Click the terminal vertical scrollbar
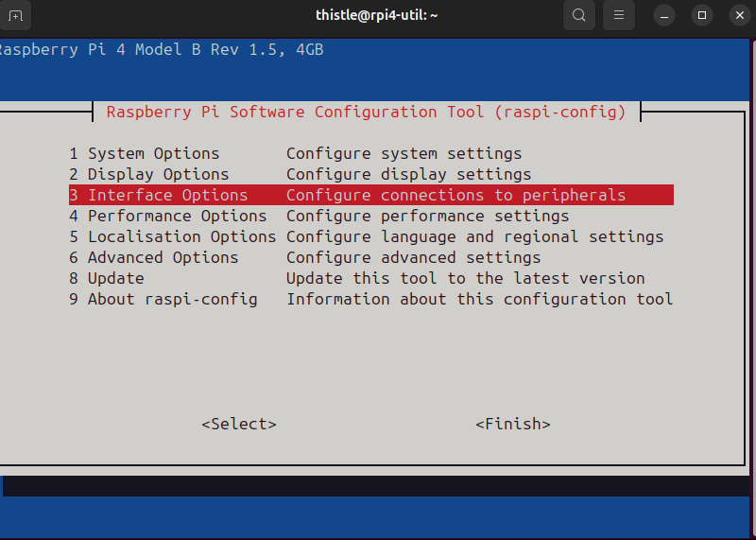The image size is (756, 540). point(753,288)
